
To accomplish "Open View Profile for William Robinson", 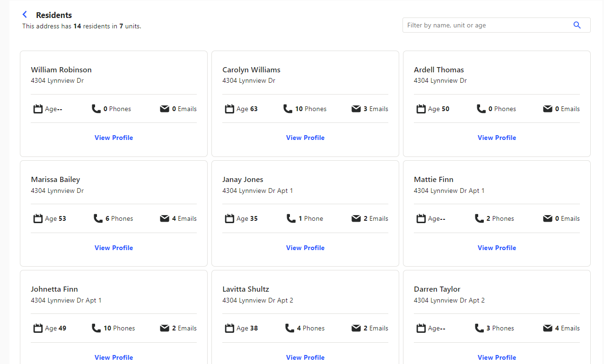I will point(114,138).
